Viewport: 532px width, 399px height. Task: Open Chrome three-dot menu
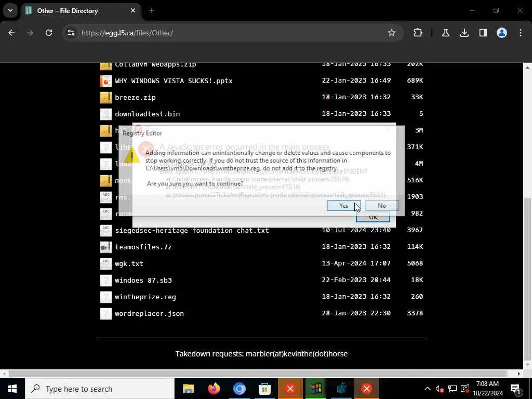[x=520, y=33]
